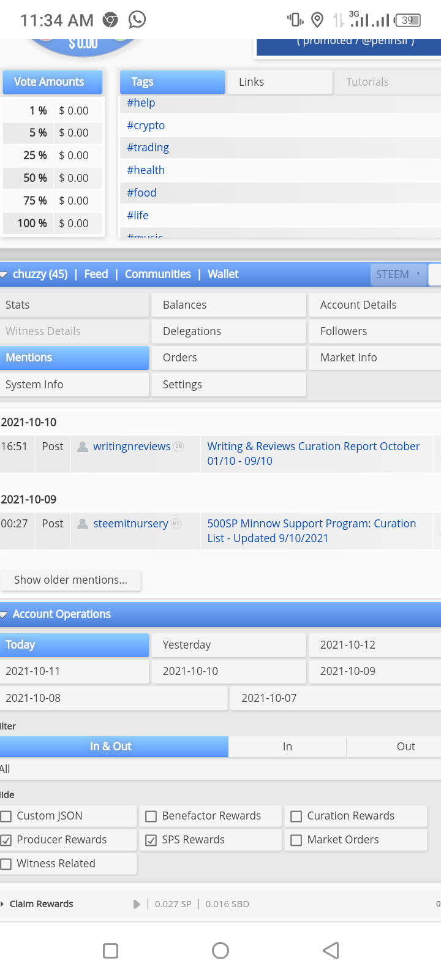Uncheck the Producer Rewards checkbox
Viewport: 441px width, 980px height.
click(x=6, y=840)
